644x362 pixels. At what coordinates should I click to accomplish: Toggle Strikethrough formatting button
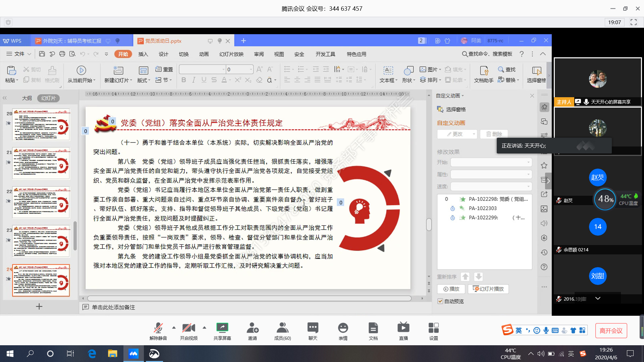[x=214, y=80]
